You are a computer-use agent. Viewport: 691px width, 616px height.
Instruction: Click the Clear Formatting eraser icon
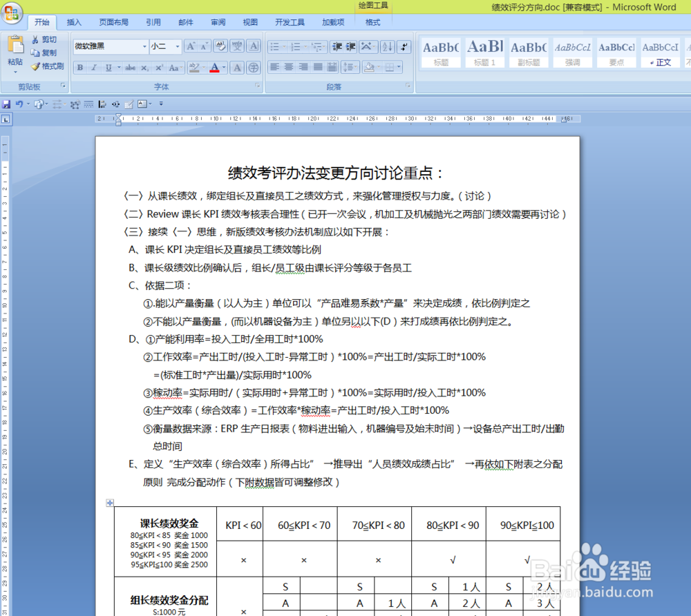(x=220, y=46)
